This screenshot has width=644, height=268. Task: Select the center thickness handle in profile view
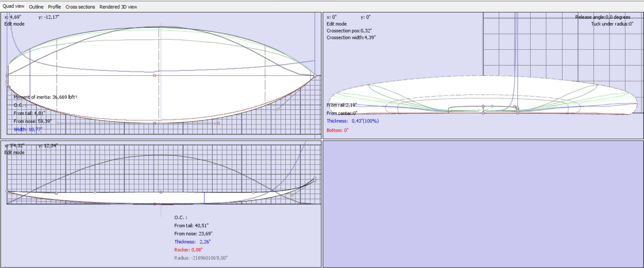coord(160,192)
